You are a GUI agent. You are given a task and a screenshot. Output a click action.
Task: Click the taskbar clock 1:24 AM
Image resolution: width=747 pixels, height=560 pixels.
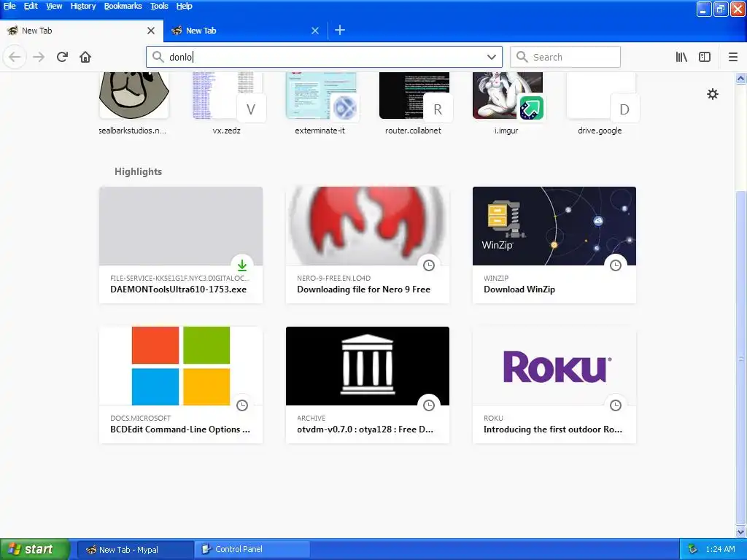(x=720, y=550)
